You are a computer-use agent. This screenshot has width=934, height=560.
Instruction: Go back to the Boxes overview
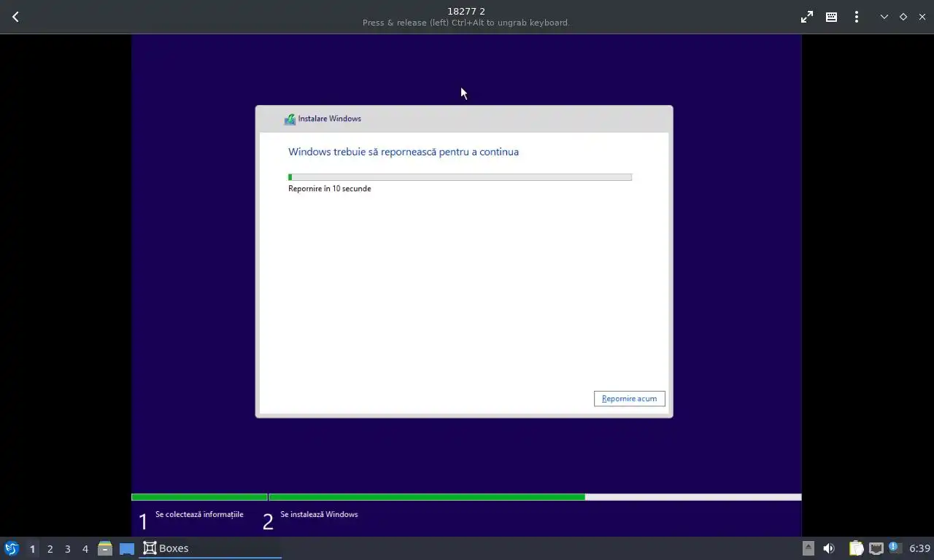click(15, 17)
